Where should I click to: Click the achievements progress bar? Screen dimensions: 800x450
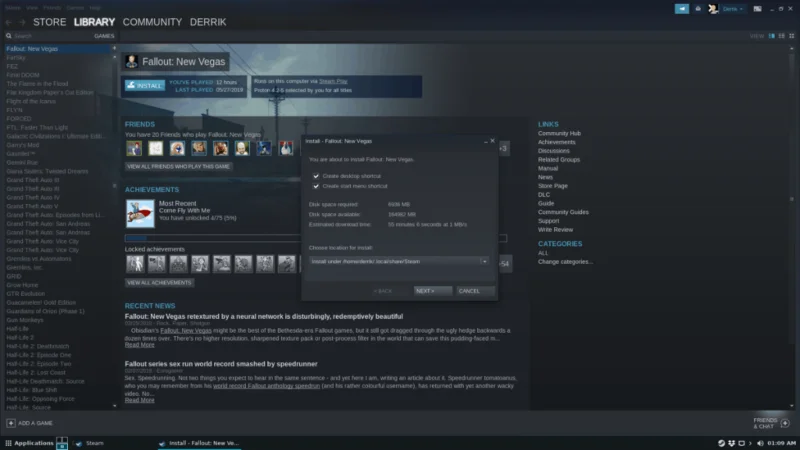pyautogui.click(x=316, y=238)
